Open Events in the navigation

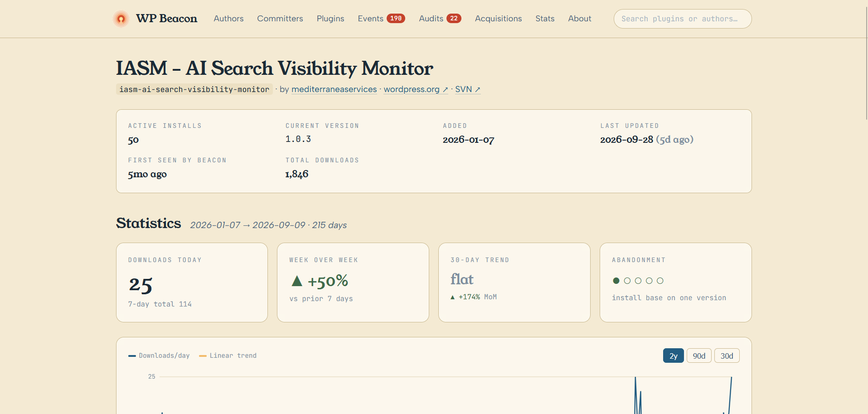point(370,19)
